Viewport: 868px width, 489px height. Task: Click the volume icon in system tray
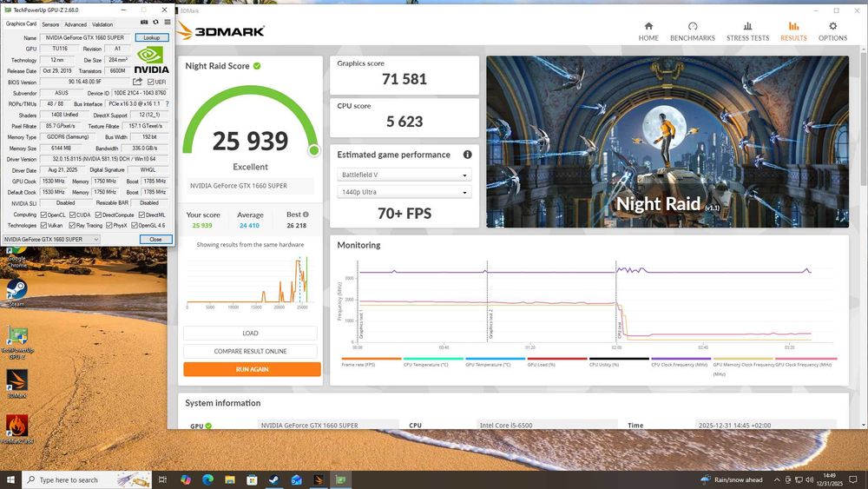pyautogui.click(x=809, y=479)
